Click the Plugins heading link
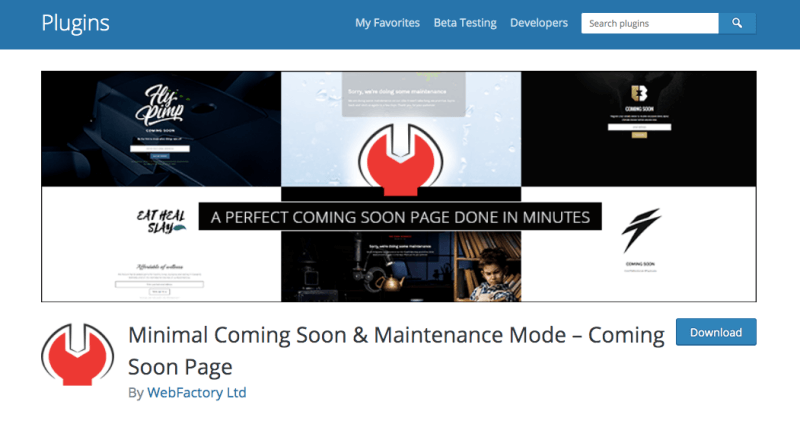800x421 pixels. [x=76, y=23]
